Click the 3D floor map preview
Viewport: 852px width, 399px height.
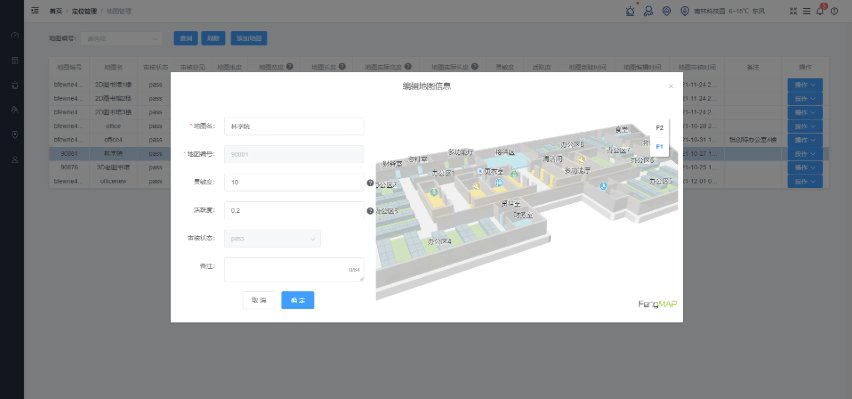coord(527,210)
